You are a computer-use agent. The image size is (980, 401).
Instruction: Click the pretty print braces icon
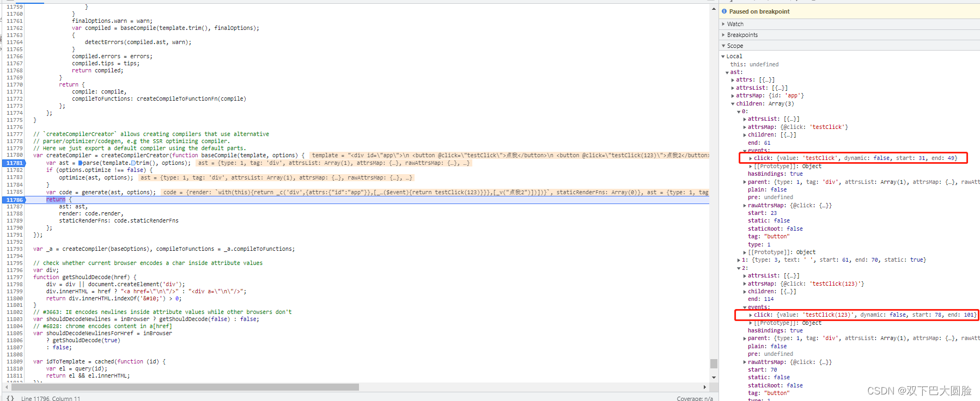pyautogui.click(x=10, y=398)
